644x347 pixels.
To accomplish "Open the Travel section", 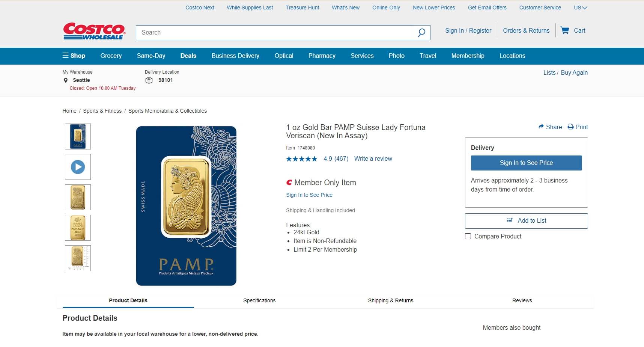I will click(427, 56).
